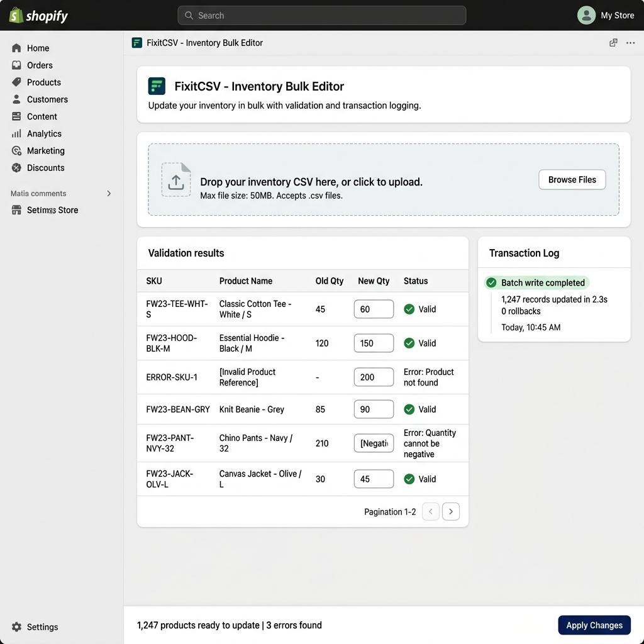
Task: Edit New Qty field showing 90
Action: [x=374, y=409]
